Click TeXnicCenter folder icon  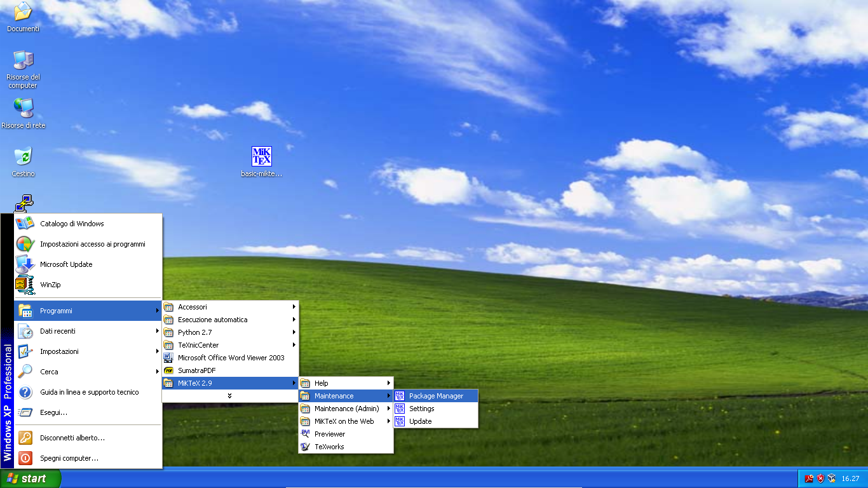pyautogui.click(x=168, y=345)
